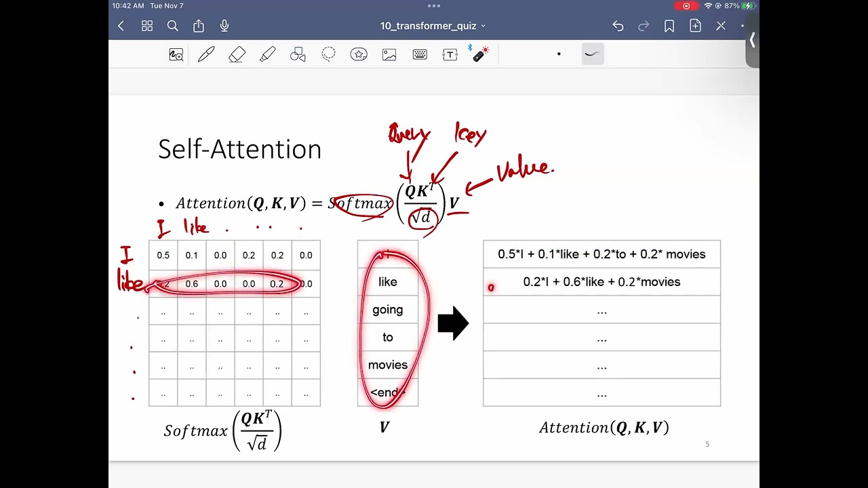Click the 'Self-Attention' slide title
Image resolution: width=868 pixels, height=488 pixels.
coord(239,149)
